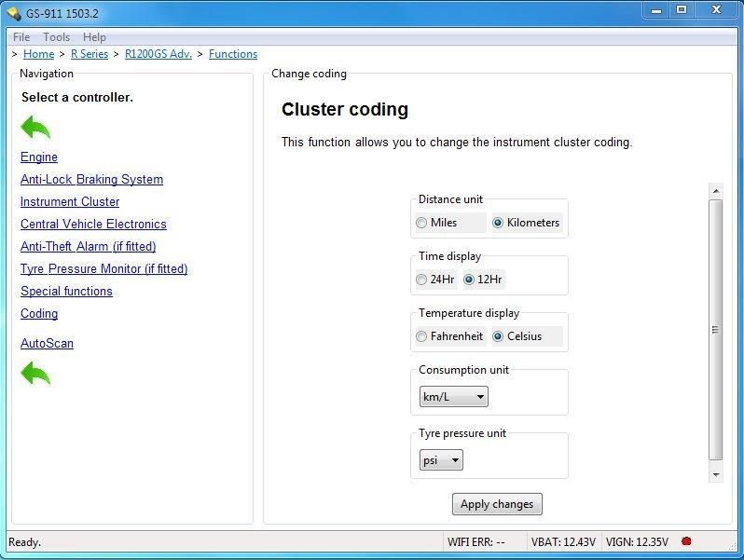Click the scrollbar up arrow
744x560 pixels.
coord(716,191)
